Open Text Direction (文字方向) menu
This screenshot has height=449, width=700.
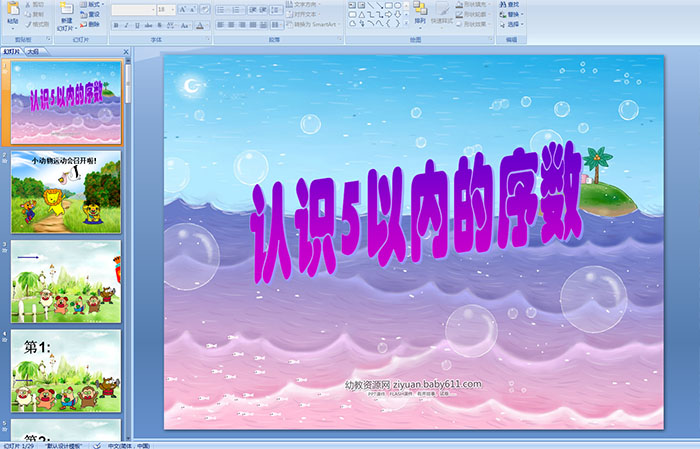(x=304, y=4)
